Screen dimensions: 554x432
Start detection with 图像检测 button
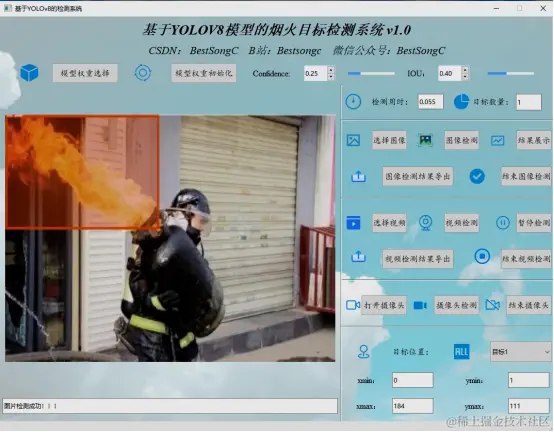pyautogui.click(x=461, y=140)
